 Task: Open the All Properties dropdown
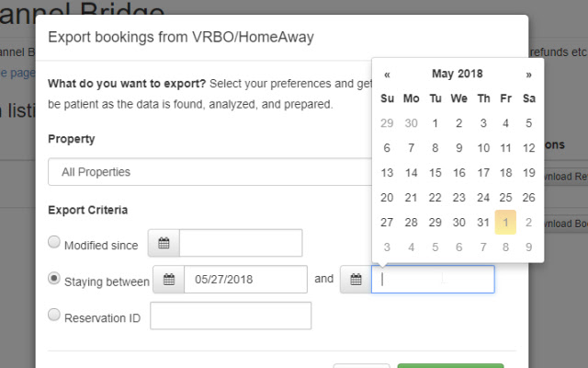click(x=209, y=172)
